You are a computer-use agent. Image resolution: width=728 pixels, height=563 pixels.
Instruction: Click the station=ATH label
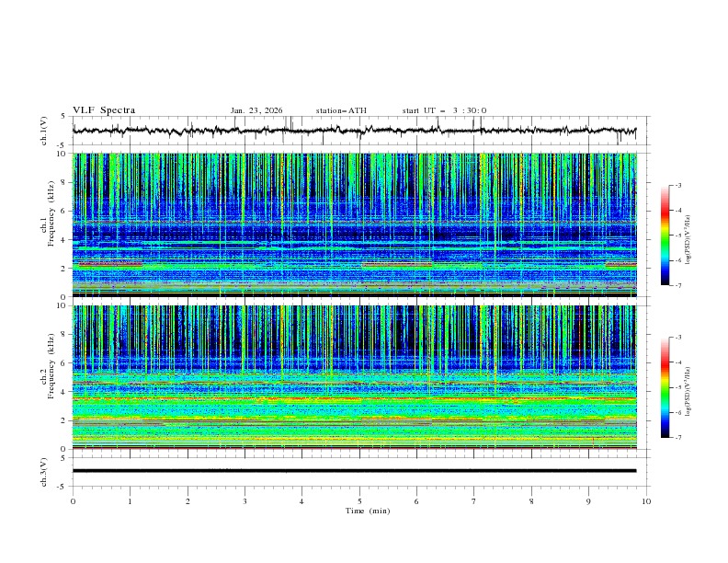click(341, 110)
